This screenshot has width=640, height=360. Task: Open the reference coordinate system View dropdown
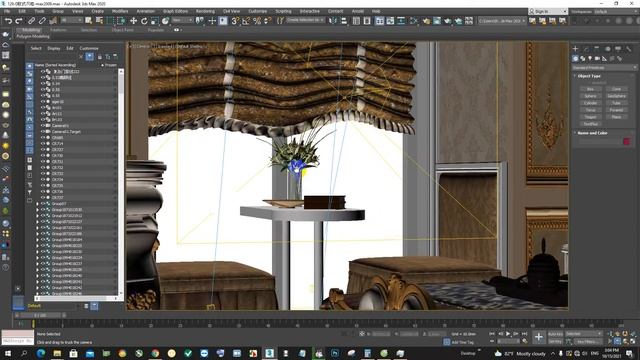pyautogui.click(x=182, y=20)
